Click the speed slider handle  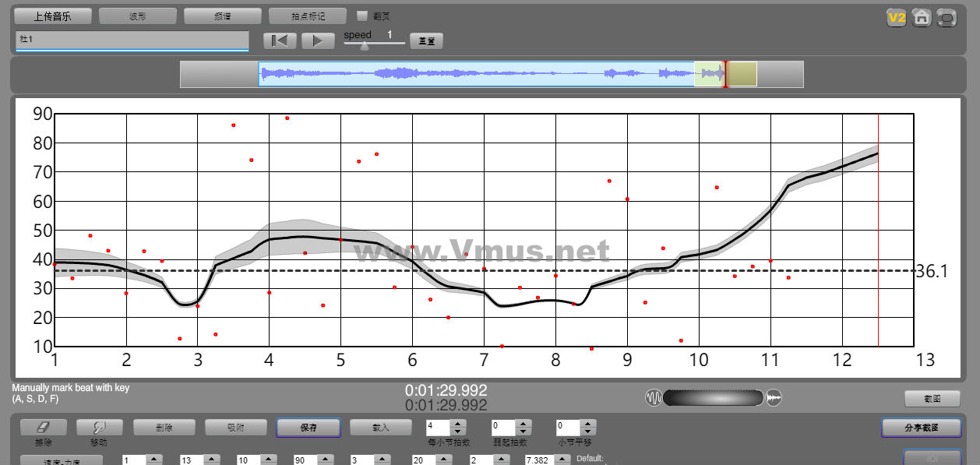pos(364,45)
